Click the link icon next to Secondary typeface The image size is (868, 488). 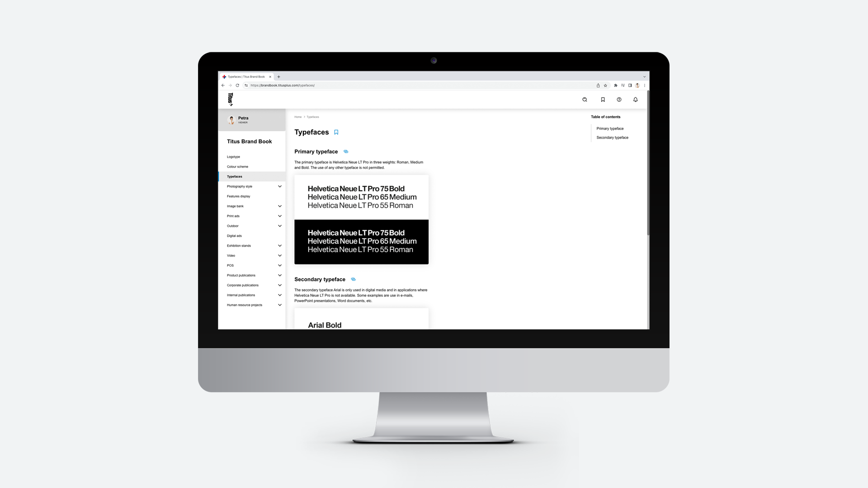tap(353, 279)
